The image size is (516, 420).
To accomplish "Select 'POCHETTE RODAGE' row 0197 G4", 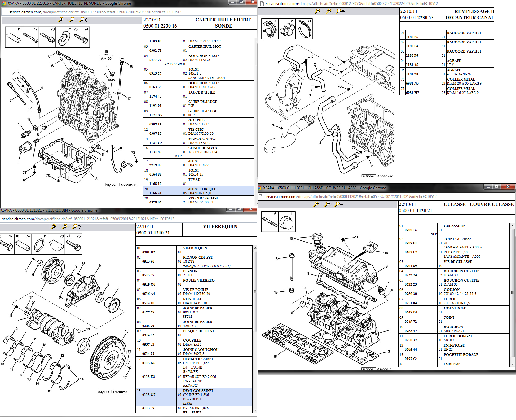I will click(454, 357).
